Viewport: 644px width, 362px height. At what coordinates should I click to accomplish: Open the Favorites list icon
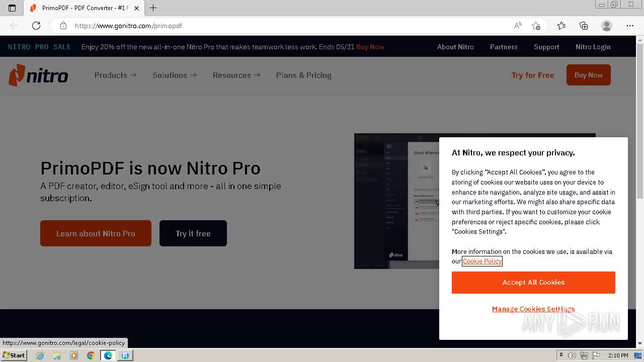561,26
